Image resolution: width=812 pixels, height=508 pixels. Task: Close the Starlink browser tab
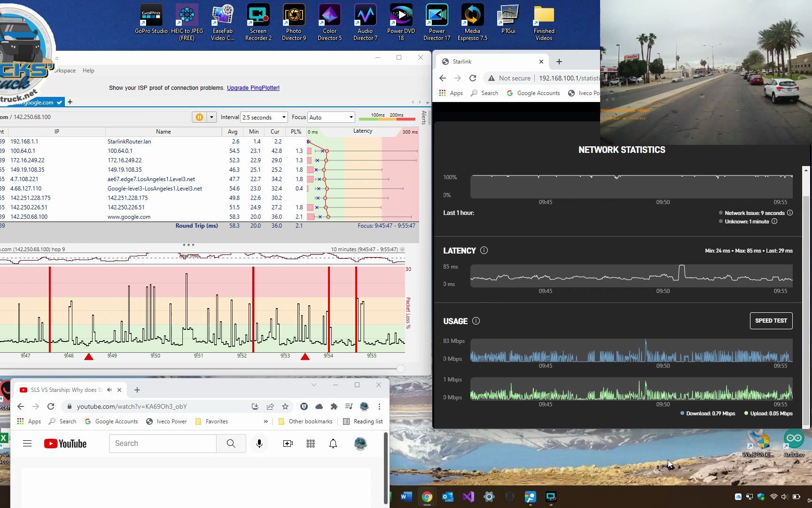[x=541, y=62]
